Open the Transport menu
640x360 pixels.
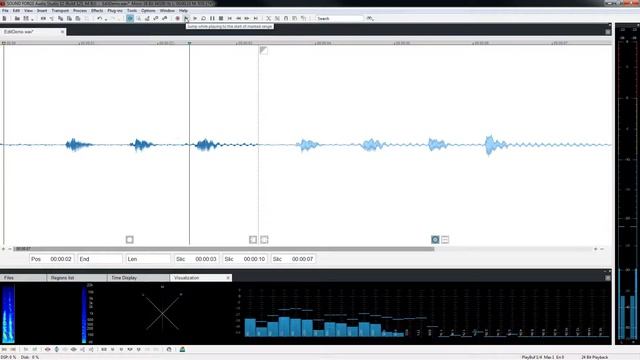pyautogui.click(x=60, y=11)
